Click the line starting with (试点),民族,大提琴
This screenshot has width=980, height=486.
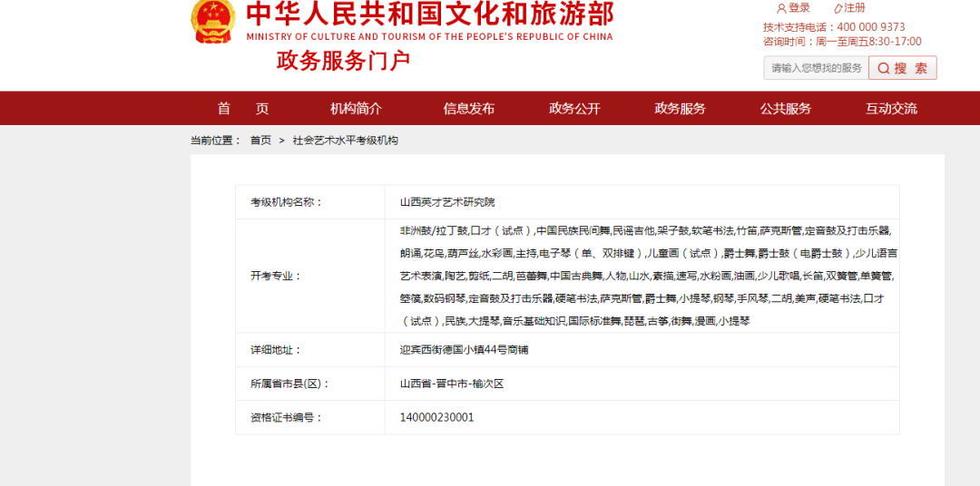[x=575, y=322]
